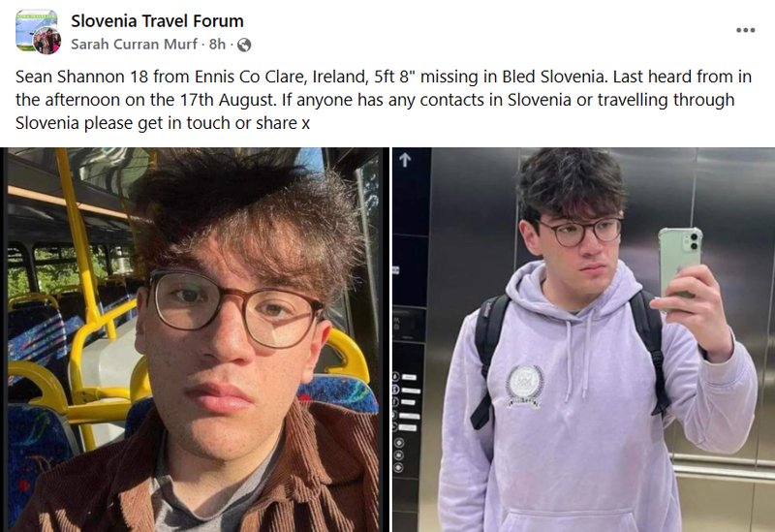
Task: Open the post via 8h timestamp
Action: (217, 44)
